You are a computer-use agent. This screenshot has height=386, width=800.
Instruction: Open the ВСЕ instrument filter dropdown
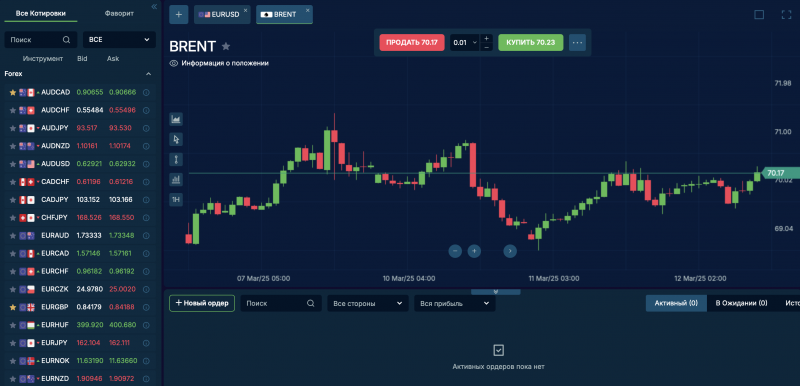pos(119,40)
